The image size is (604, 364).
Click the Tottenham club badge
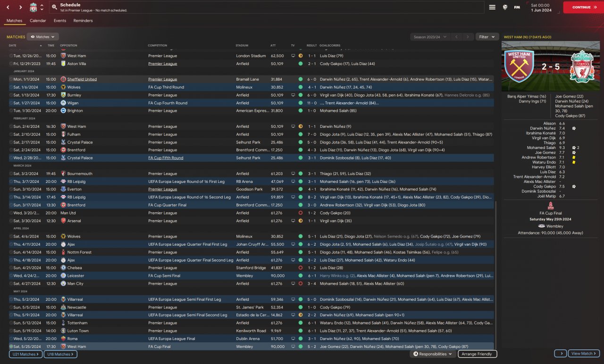tap(63, 323)
